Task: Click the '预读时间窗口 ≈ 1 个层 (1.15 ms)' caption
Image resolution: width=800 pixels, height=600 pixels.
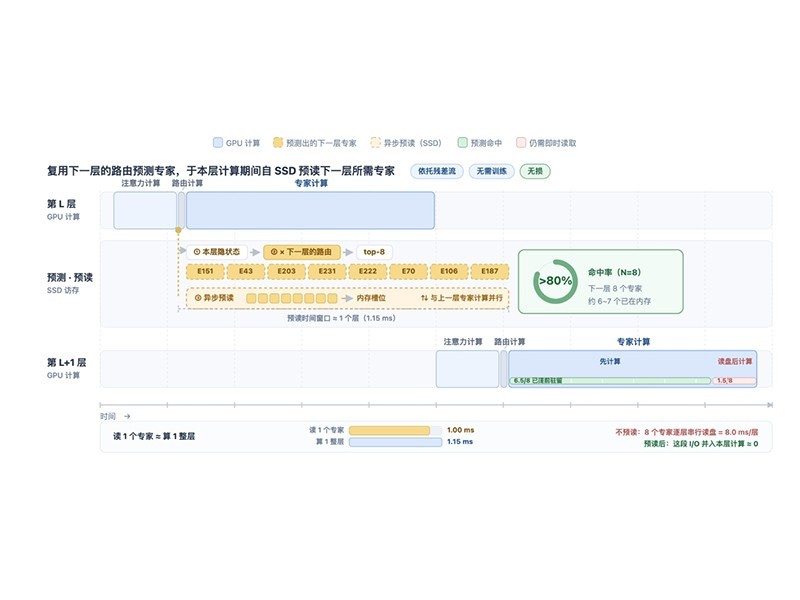Action: point(341,318)
